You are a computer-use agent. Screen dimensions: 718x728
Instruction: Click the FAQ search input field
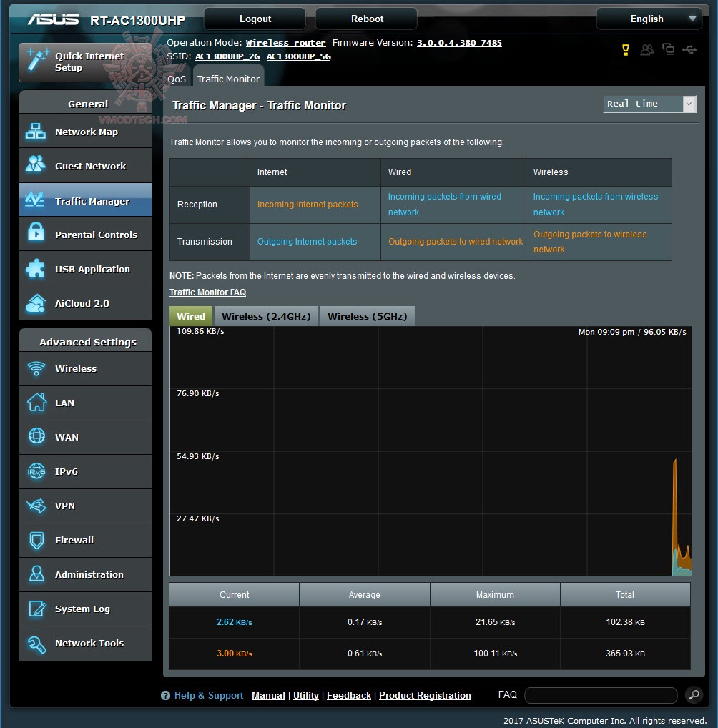(601, 695)
